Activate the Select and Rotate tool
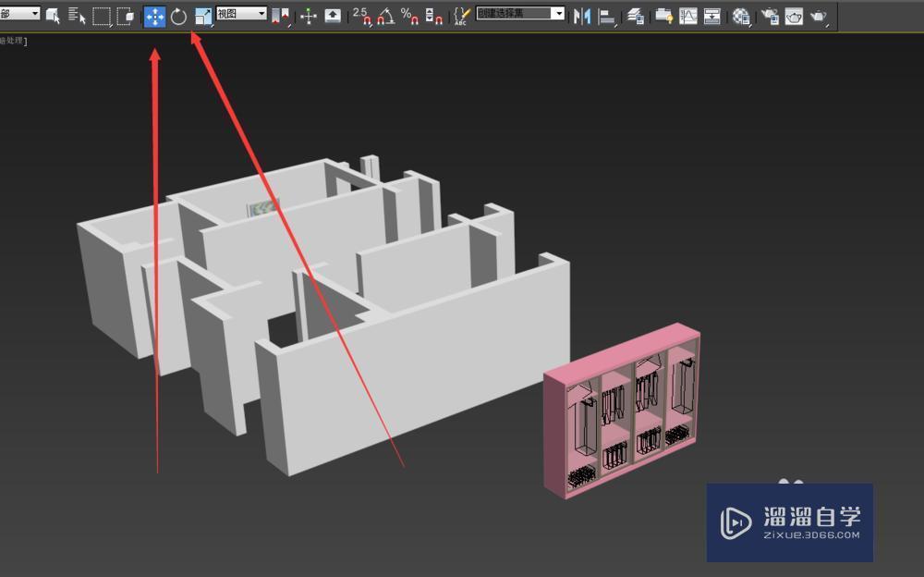Screen dimensions: 924x577 pyautogui.click(x=178, y=16)
